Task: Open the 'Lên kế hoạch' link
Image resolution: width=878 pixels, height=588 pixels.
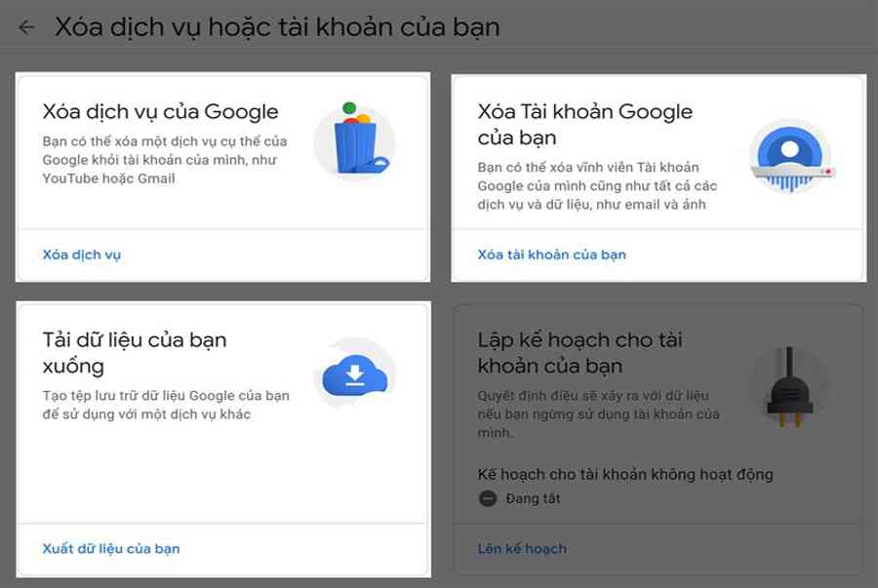Action: click(x=522, y=548)
